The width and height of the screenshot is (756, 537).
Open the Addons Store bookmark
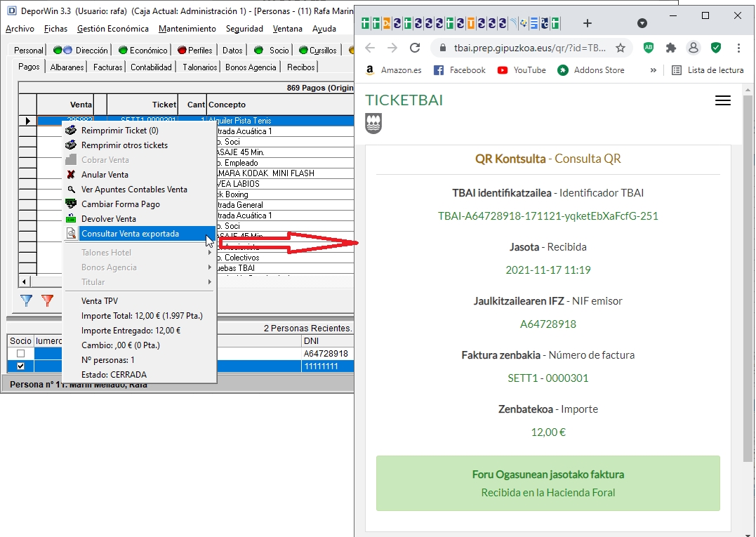pos(590,70)
